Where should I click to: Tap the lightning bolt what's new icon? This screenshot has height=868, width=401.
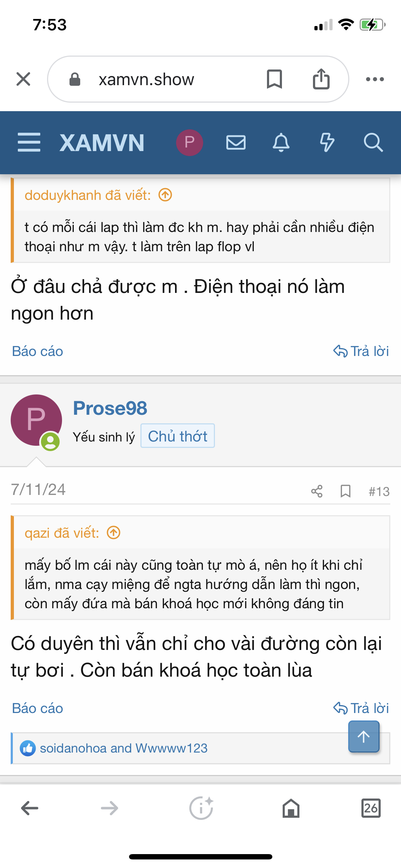coord(327,143)
